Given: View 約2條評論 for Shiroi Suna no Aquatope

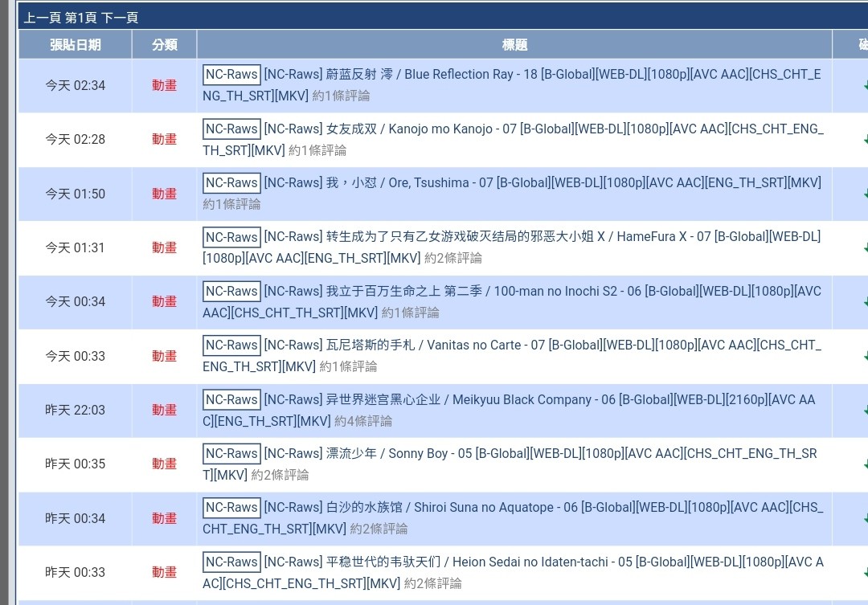Looking at the screenshot, I should pyautogui.click(x=379, y=529).
